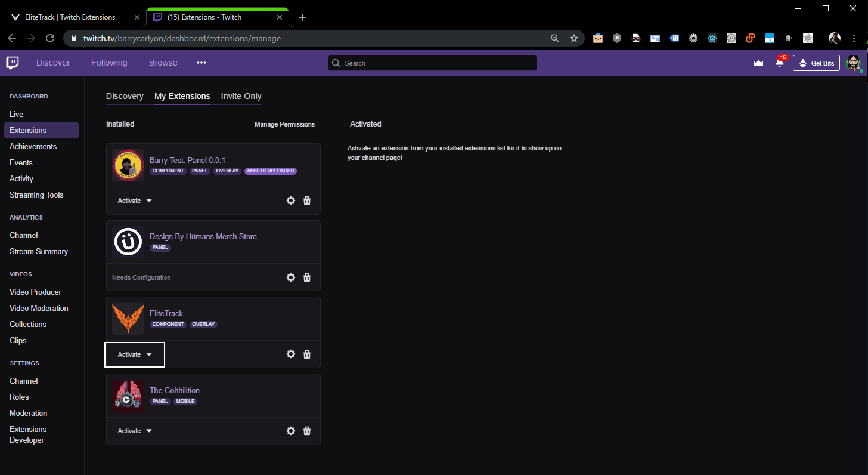This screenshot has width=868, height=475.
Task: Open Discover in top navigation
Action: tap(53, 63)
